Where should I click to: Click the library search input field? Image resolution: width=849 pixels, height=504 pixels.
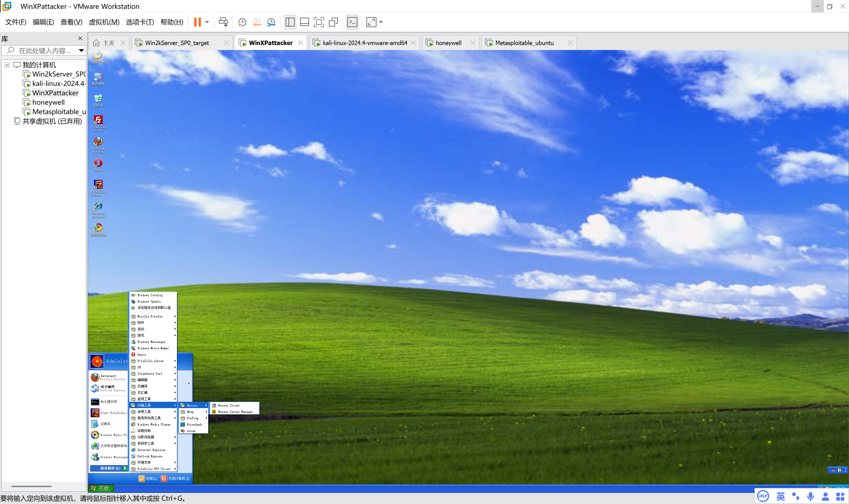click(44, 51)
